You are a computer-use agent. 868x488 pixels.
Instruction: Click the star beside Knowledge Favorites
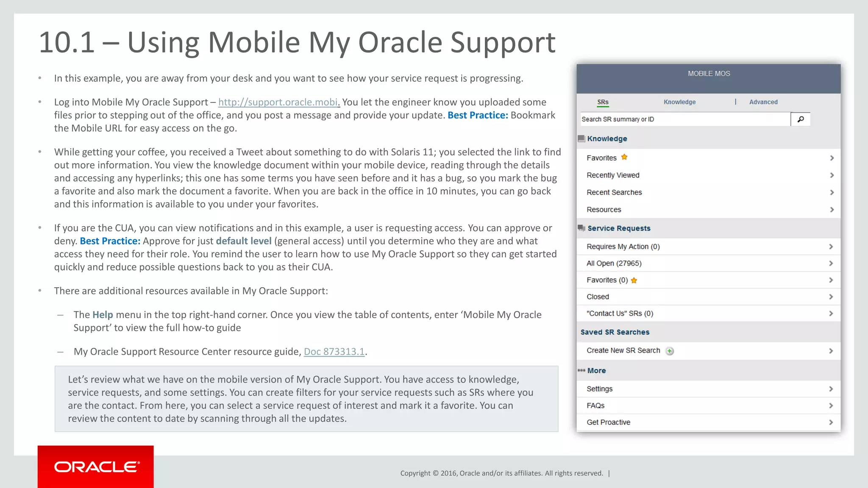point(624,157)
